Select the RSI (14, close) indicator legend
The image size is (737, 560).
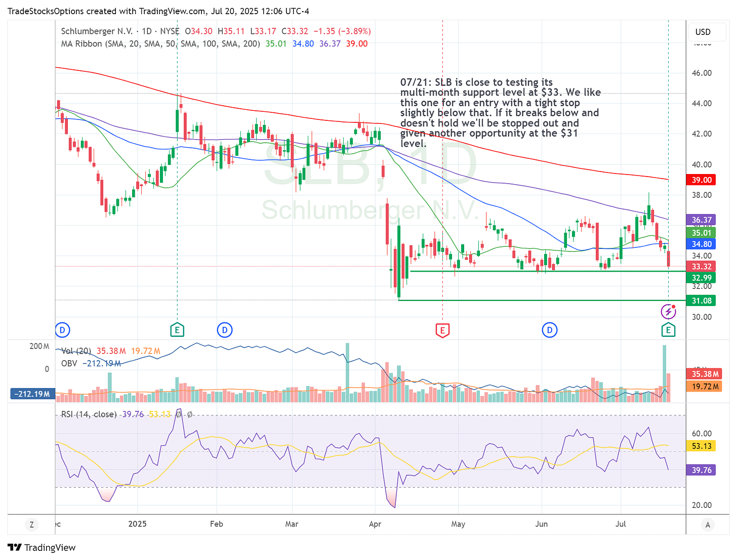pyautogui.click(x=89, y=414)
